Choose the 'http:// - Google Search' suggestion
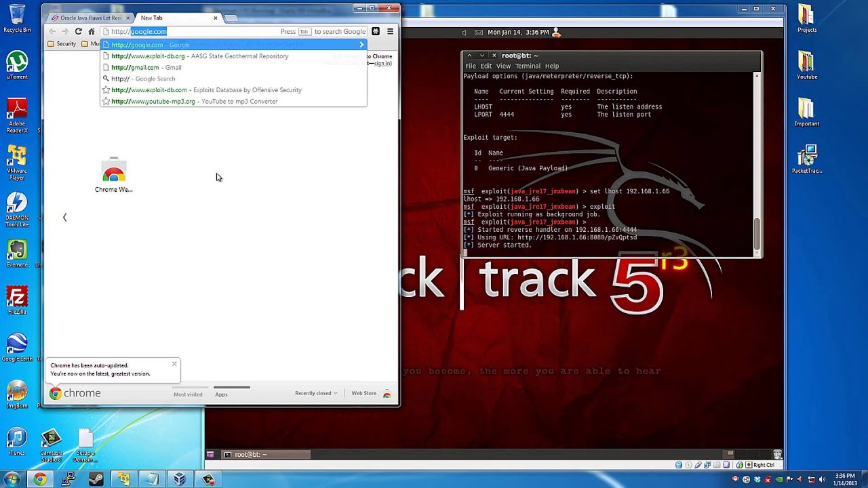The image size is (868, 488). point(233,79)
